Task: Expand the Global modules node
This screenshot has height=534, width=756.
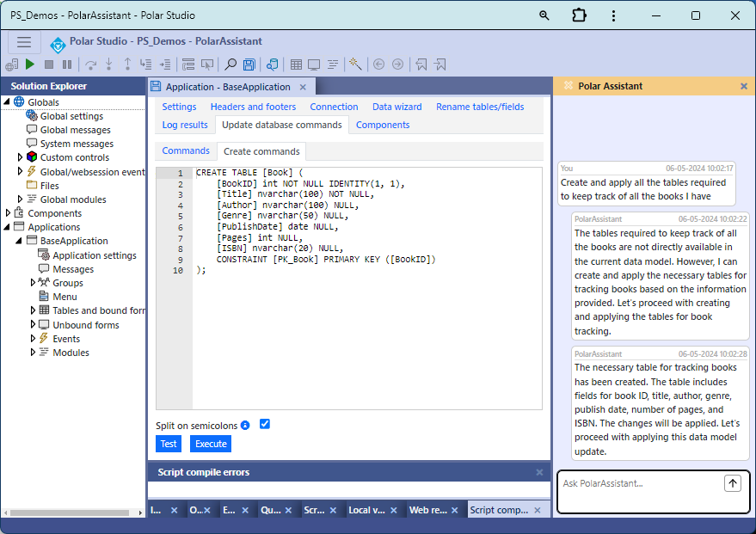Action: tap(20, 199)
